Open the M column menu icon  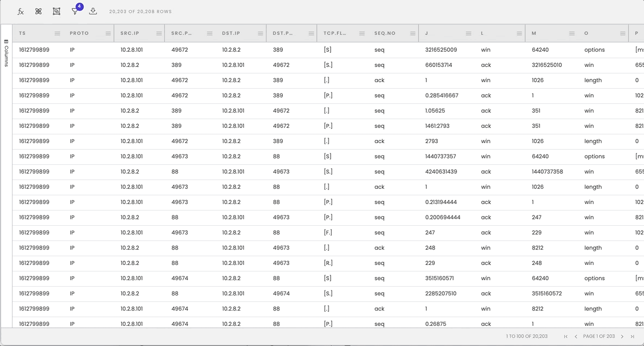[572, 33]
